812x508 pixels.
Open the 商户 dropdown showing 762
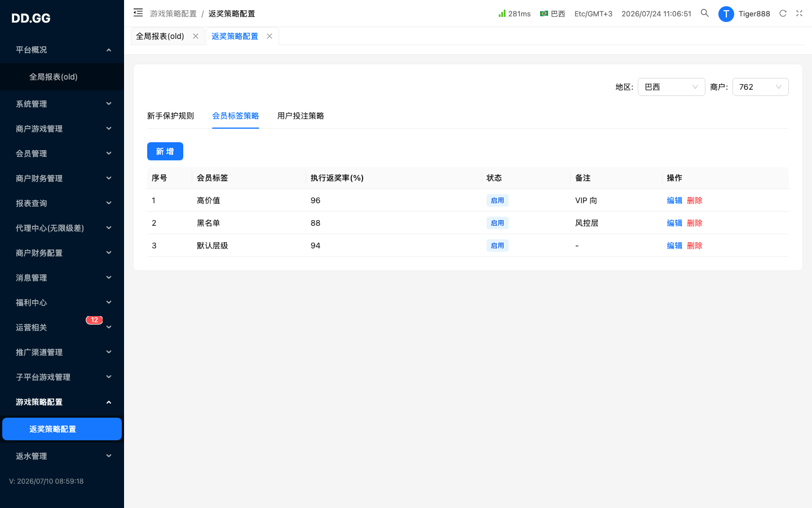760,87
